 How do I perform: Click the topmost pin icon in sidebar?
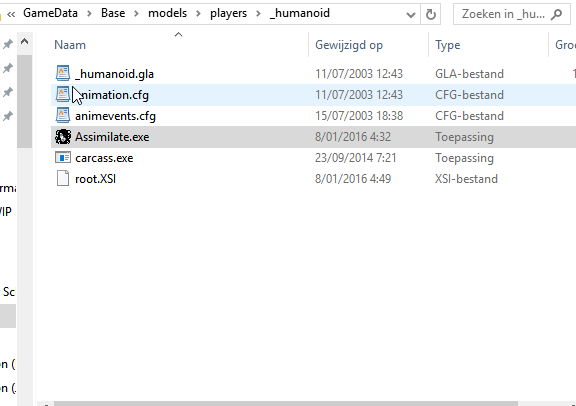(x=7, y=44)
